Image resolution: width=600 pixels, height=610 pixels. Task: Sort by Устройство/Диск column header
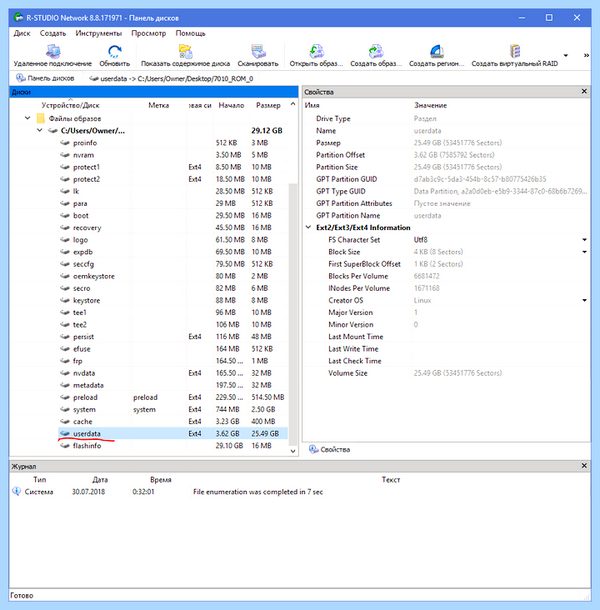click(x=70, y=105)
